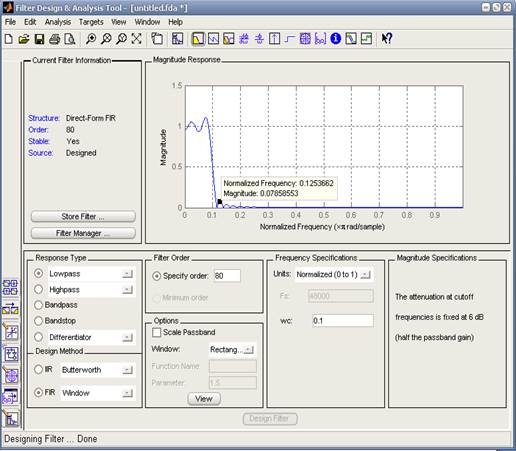Click the What's This help arrow icon
This screenshot has height=451, width=516.
pos(387,39)
